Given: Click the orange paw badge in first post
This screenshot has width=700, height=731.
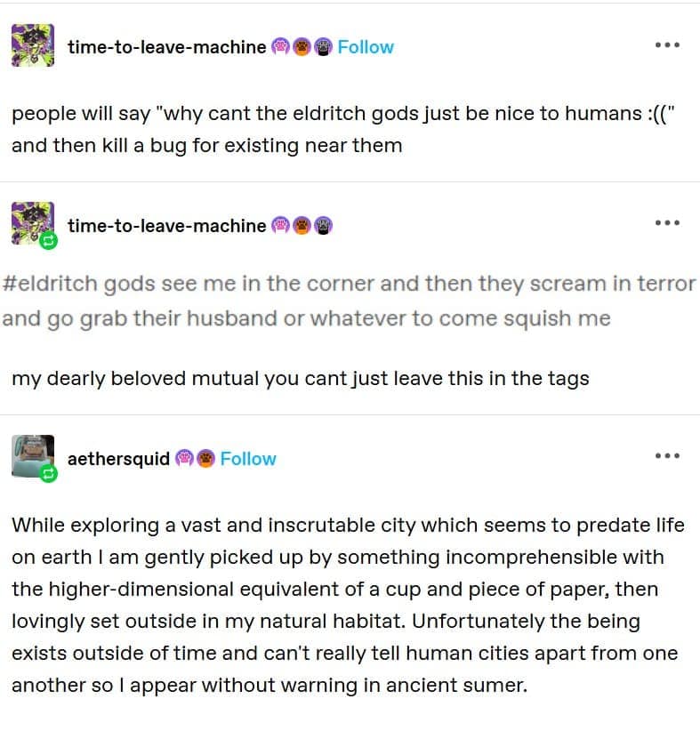Looking at the screenshot, I should pyautogui.click(x=302, y=46).
